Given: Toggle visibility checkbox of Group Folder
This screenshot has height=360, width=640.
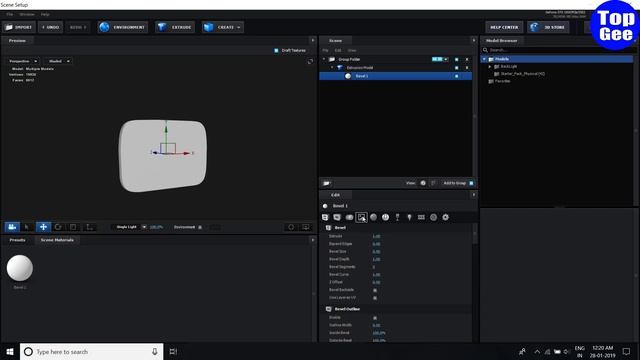Looking at the screenshot, I should pos(457,60).
